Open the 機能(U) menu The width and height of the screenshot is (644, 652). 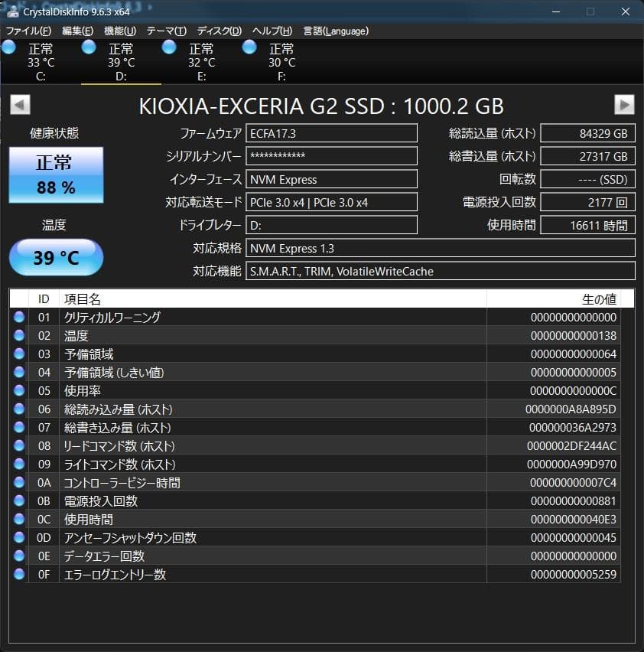point(120,31)
